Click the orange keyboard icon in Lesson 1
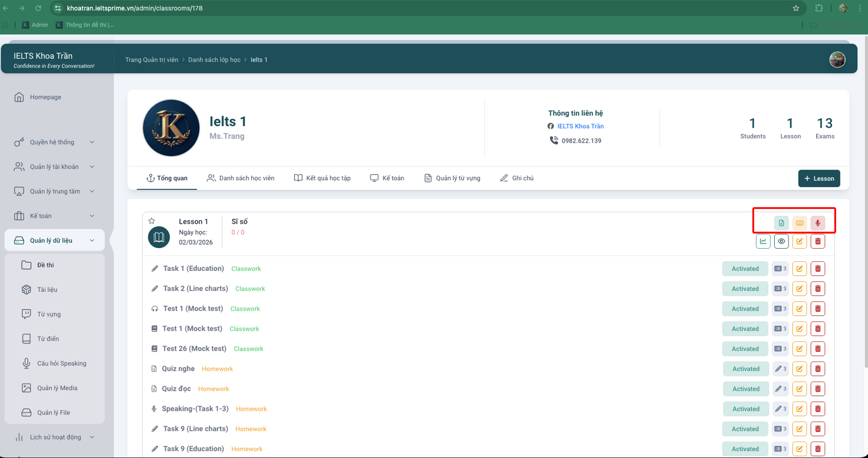This screenshot has height=458, width=868. [x=800, y=223]
